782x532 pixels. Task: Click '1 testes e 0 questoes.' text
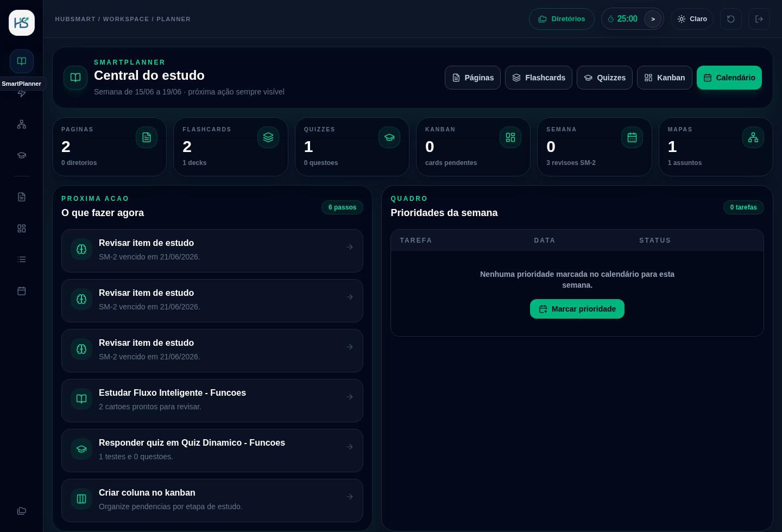pos(136,457)
